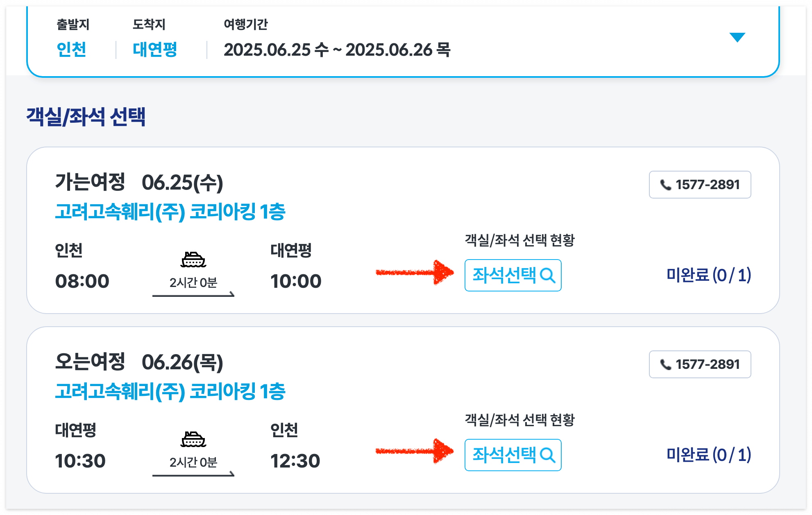Collapse the trip summary with the blue triangle
The image size is (812, 515).
737,37
